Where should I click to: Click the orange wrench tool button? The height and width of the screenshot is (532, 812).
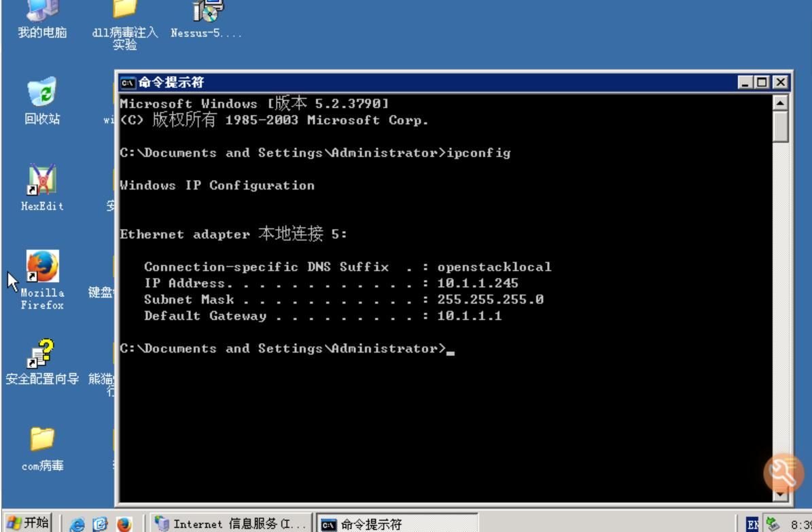783,473
